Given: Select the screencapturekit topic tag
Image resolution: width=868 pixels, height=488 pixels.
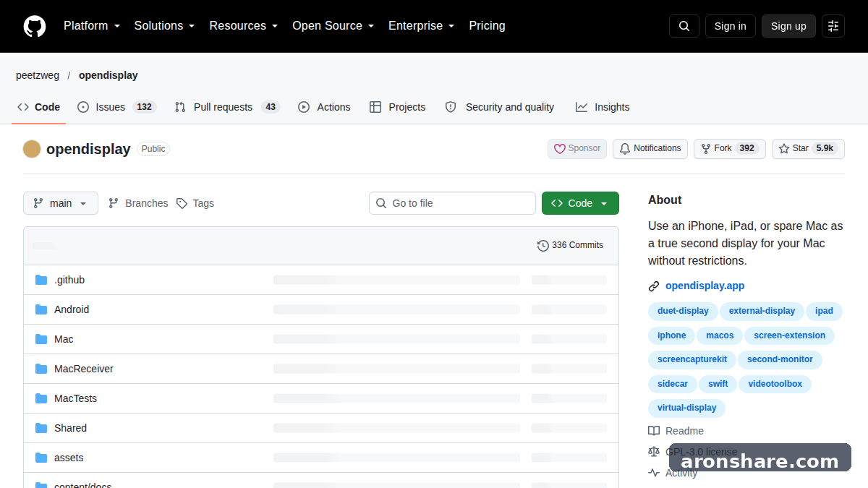Looking at the screenshot, I should (692, 359).
